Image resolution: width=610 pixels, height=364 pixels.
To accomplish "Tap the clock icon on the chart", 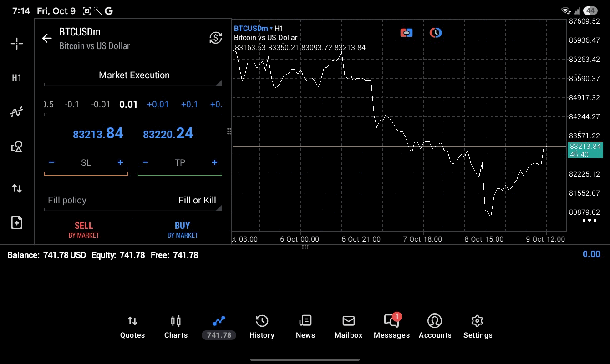I will click(x=436, y=33).
